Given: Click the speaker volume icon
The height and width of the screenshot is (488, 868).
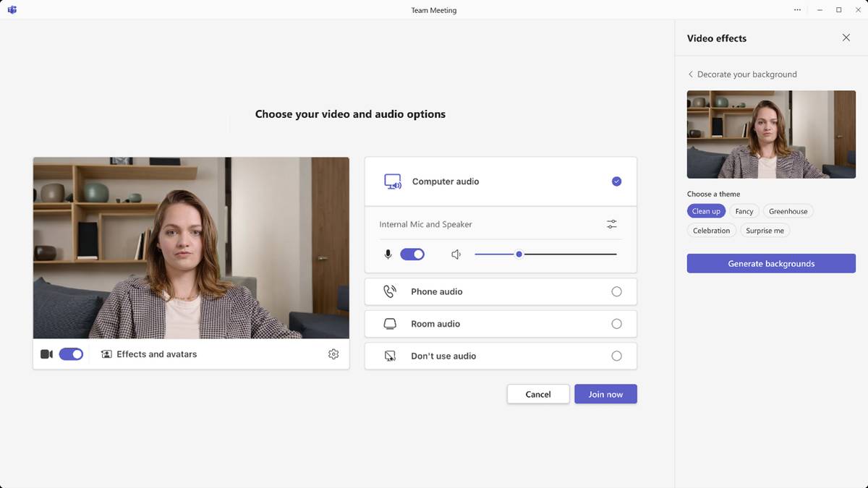Looking at the screenshot, I should click(x=456, y=254).
